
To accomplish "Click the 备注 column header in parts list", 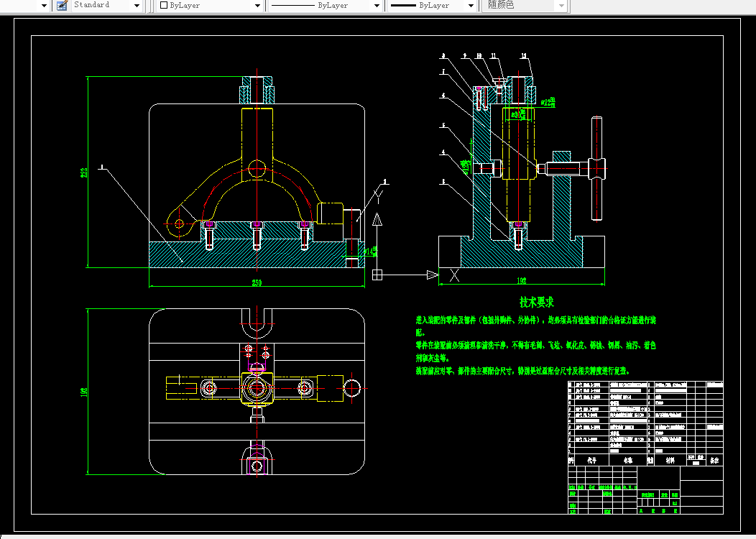I will (714, 460).
